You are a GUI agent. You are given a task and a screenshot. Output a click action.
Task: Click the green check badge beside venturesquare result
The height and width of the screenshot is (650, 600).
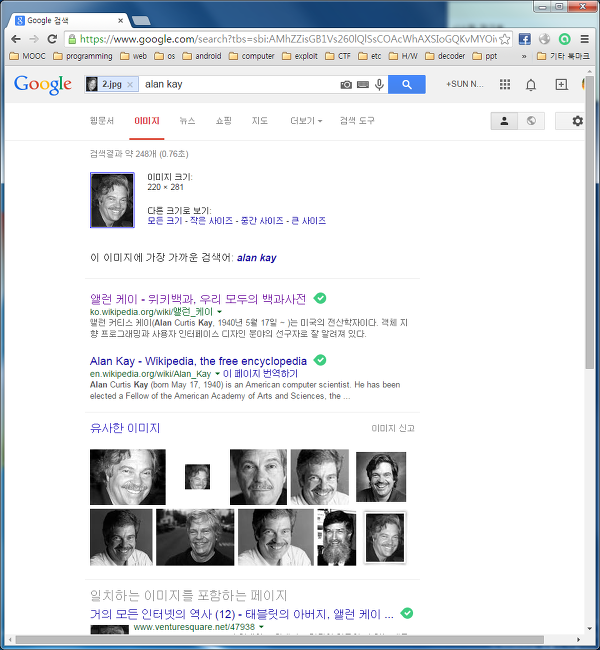[x=407, y=613]
